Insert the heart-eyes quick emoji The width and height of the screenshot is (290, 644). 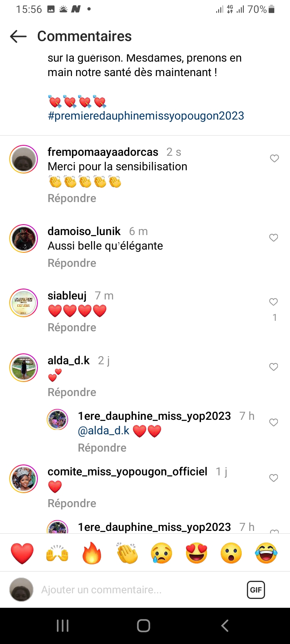click(x=197, y=553)
